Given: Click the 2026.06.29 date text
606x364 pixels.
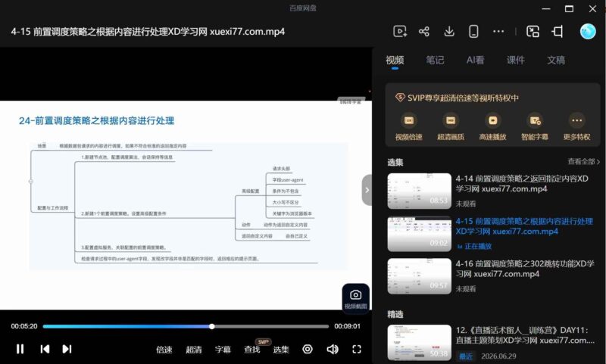Looking at the screenshot, I should click(498, 356).
